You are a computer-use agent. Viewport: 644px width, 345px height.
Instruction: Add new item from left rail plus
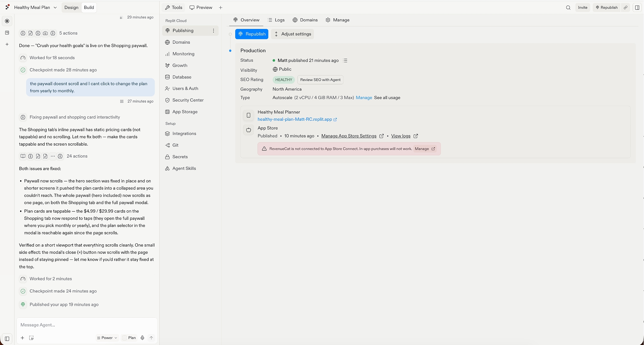(7, 44)
